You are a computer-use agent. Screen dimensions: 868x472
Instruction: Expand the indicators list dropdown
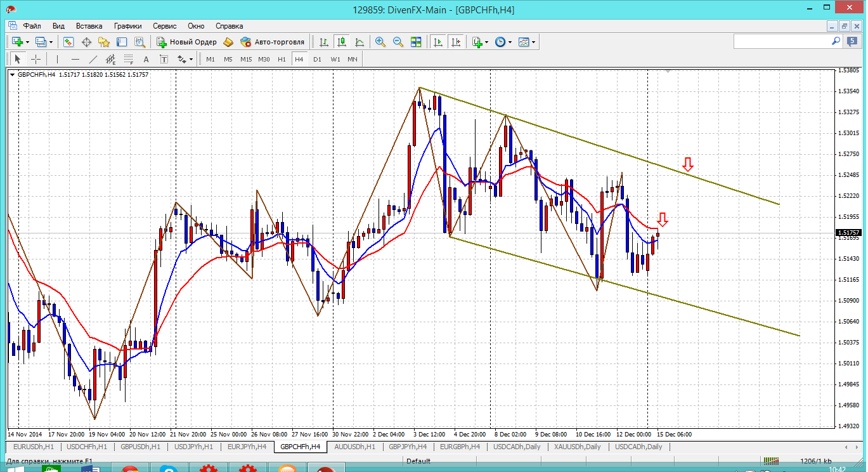487,42
